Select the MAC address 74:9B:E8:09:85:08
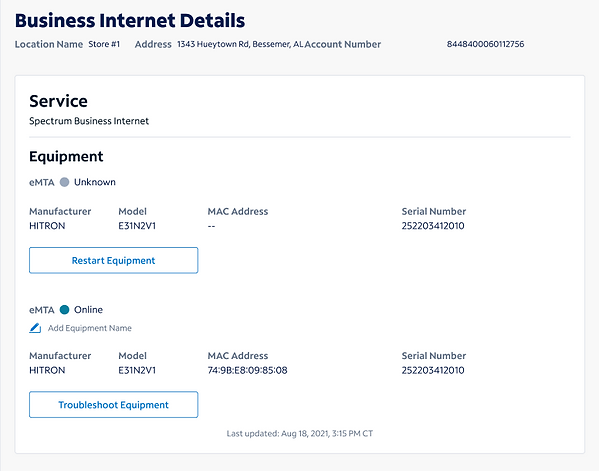The image size is (599, 471). pos(247,370)
